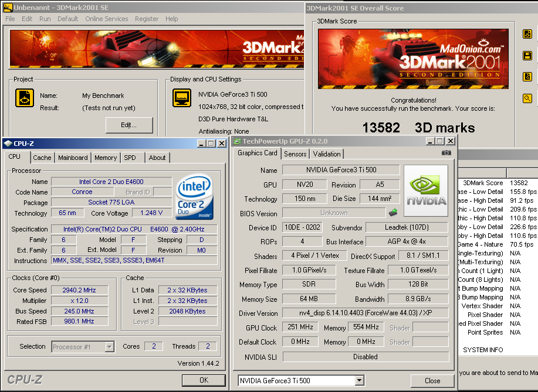Switch to the Validation tab in GPU-Z
Image resolution: width=538 pixels, height=392 pixels.
pos(327,154)
